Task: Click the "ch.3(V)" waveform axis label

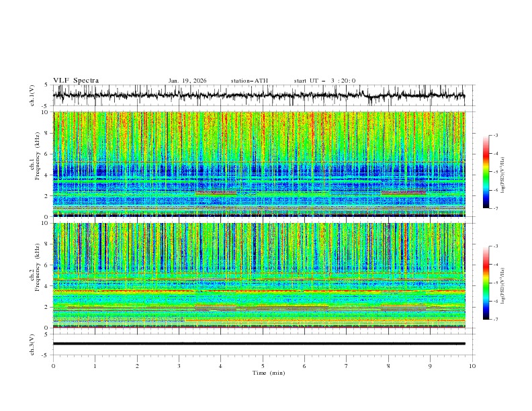Action: pyautogui.click(x=32, y=345)
